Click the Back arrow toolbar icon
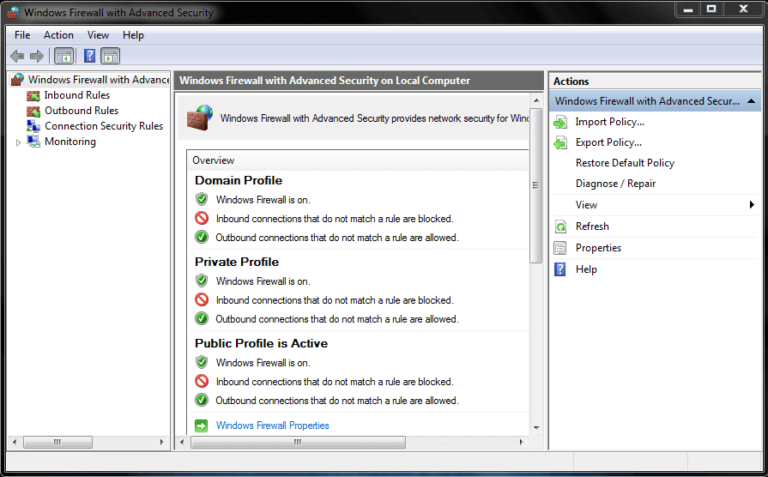 pos(17,56)
